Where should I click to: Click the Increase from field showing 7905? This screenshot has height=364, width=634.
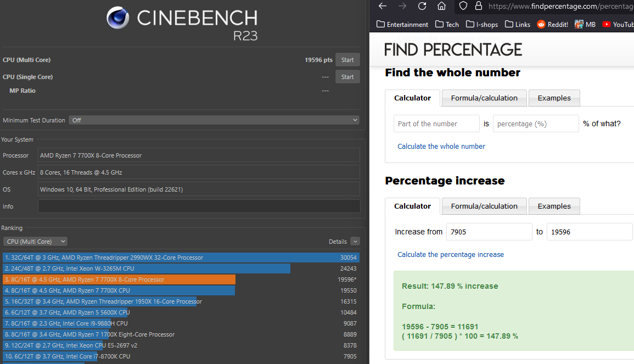pos(489,232)
